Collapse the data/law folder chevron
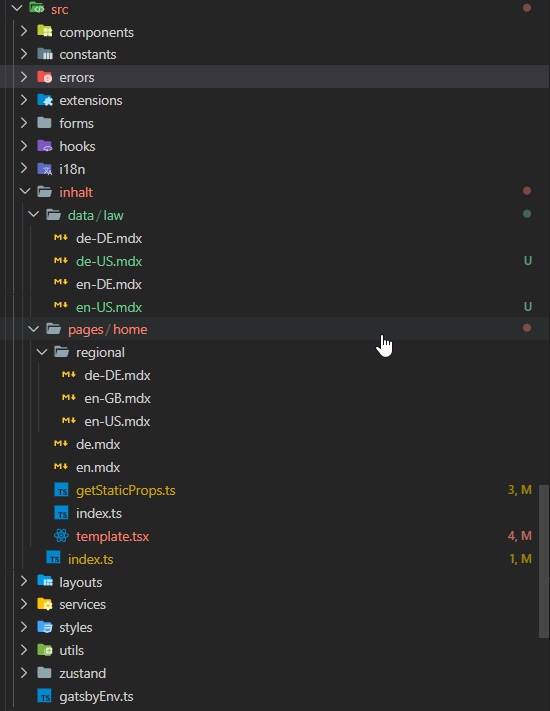The image size is (550, 711). 34,214
